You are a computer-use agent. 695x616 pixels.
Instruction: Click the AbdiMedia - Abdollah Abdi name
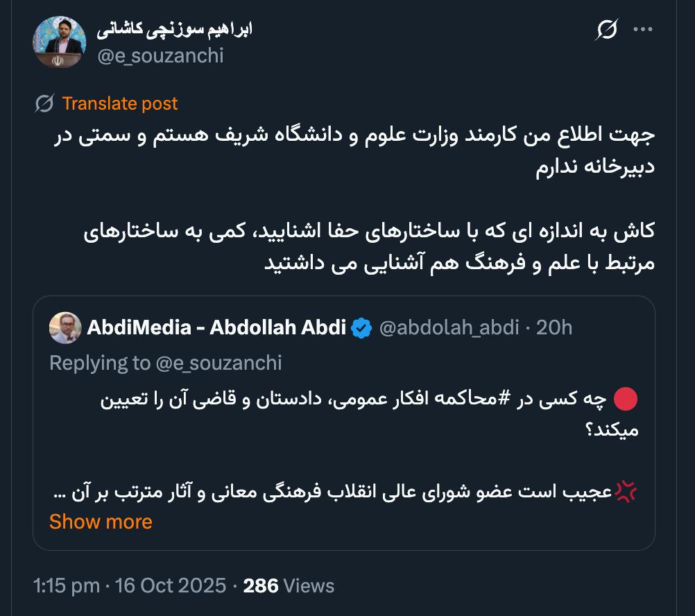click(x=216, y=327)
